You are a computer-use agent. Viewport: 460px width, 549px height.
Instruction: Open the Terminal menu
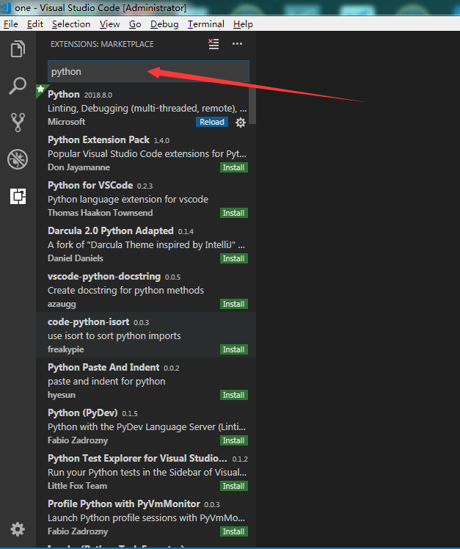206,24
